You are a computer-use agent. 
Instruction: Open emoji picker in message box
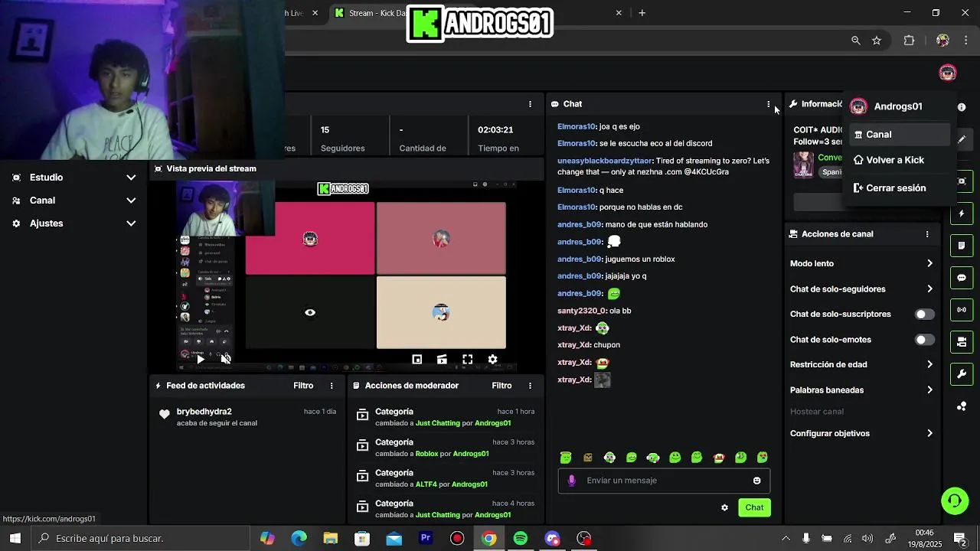click(x=756, y=481)
